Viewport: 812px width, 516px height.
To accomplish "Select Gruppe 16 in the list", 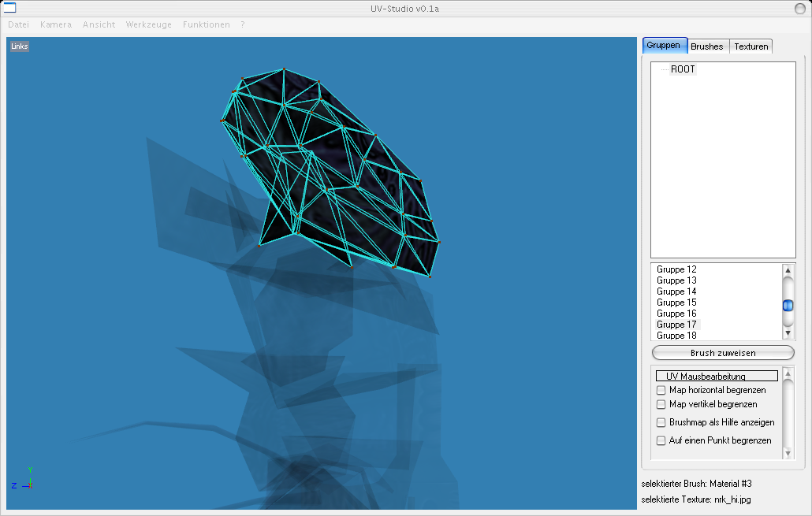I will (x=676, y=313).
